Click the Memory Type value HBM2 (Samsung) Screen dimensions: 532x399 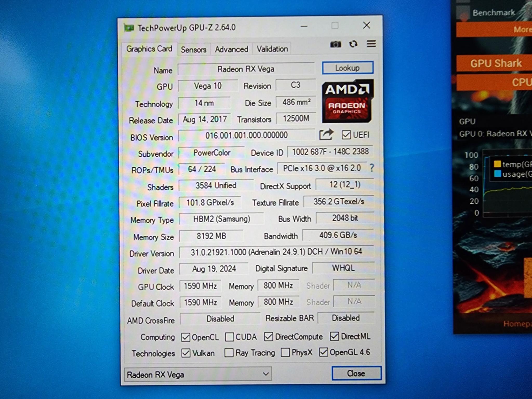[x=222, y=219]
